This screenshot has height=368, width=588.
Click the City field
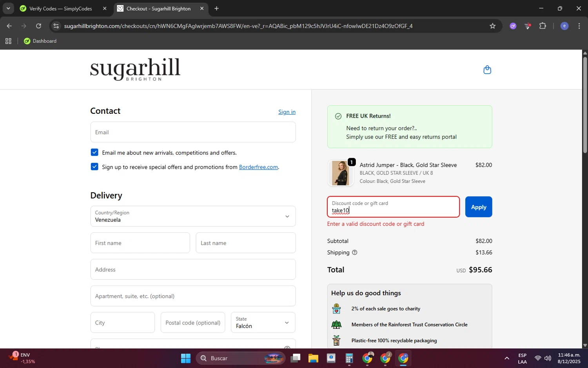(x=122, y=322)
